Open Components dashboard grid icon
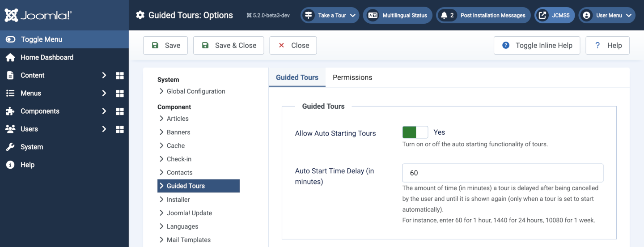The width and height of the screenshot is (644, 247). click(x=120, y=111)
